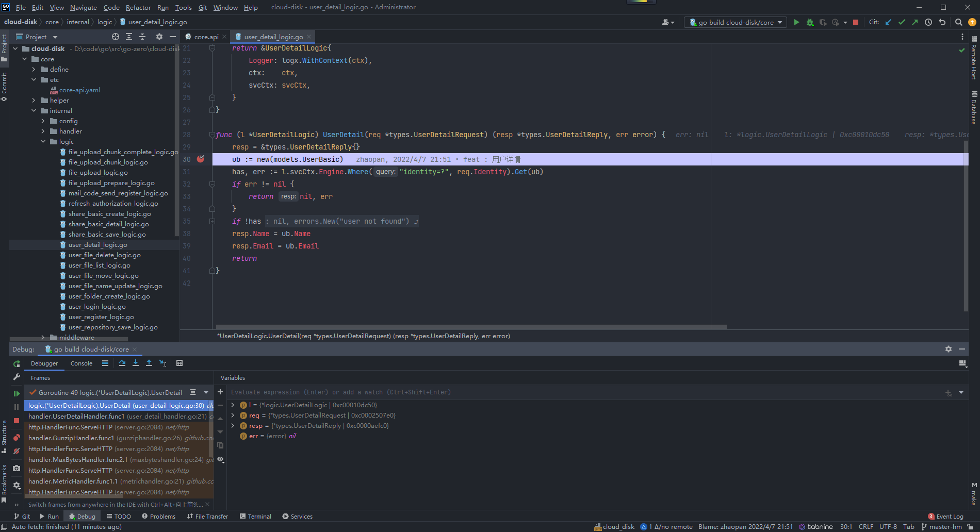
Task: Click Run to Cursor icon
Action: click(x=163, y=363)
